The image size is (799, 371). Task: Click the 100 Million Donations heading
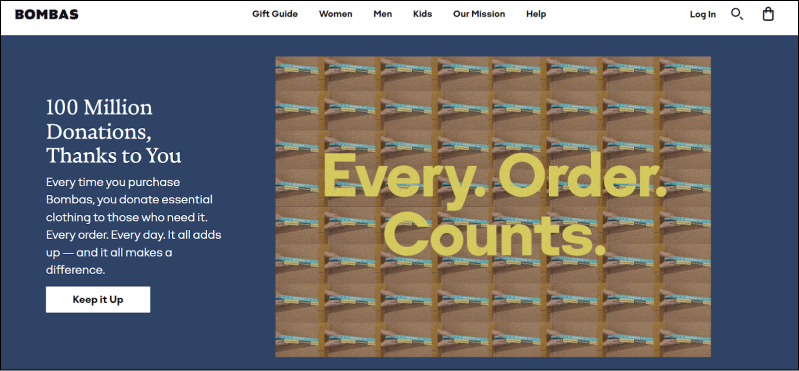114,131
